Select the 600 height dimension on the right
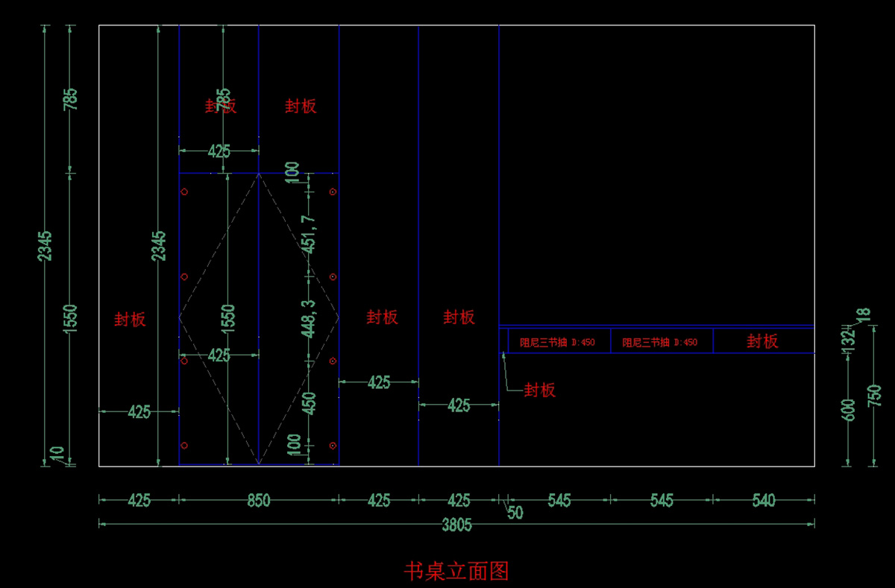 [x=848, y=409]
